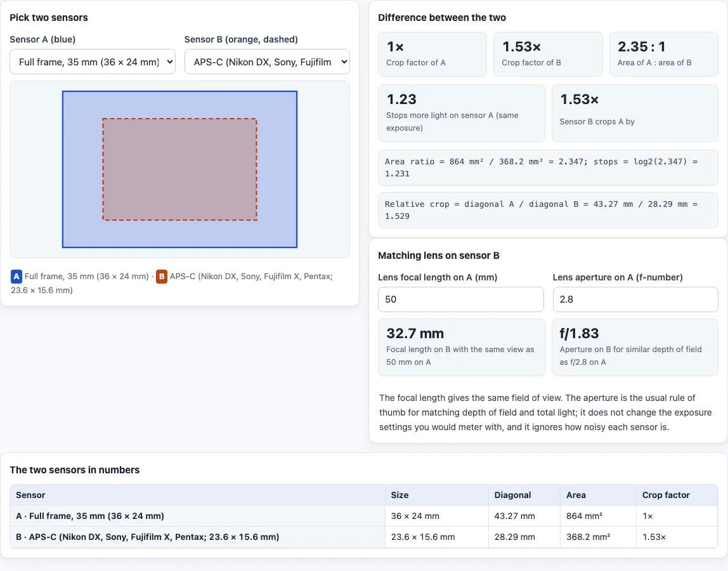Click the 'Matching lens on sensor B' heading
728x571 pixels.
(x=439, y=256)
